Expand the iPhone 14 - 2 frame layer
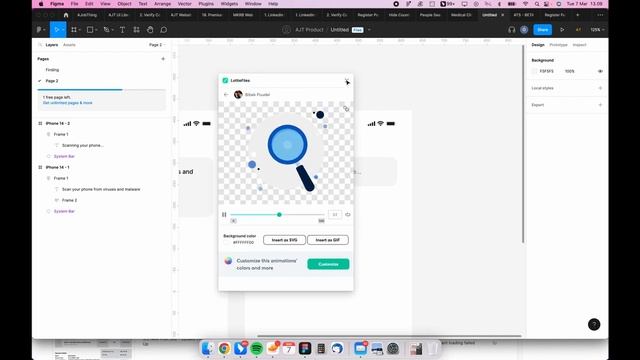The height and width of the screenshot is (360, 640). pos(40,123)
